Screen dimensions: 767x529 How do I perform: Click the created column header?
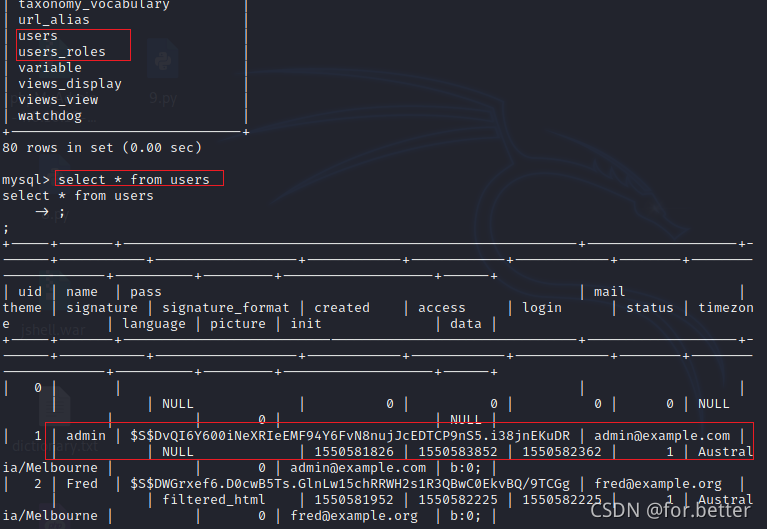pos(342,308)
